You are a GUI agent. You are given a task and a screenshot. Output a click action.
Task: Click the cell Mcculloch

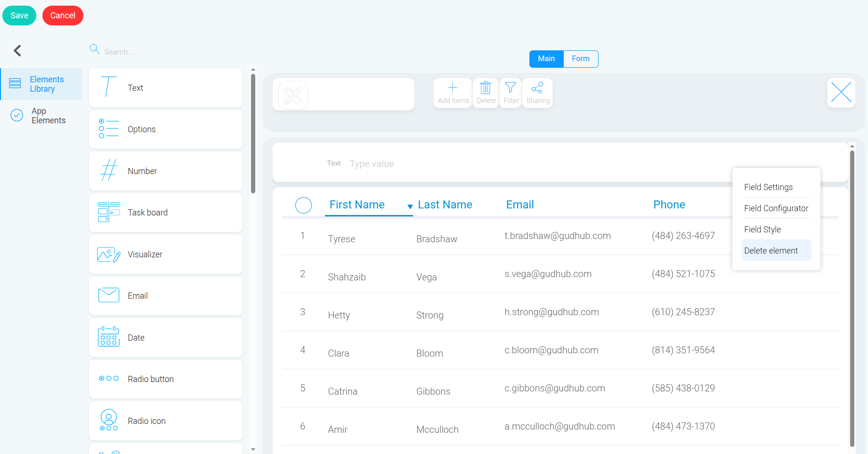[437, 430]
